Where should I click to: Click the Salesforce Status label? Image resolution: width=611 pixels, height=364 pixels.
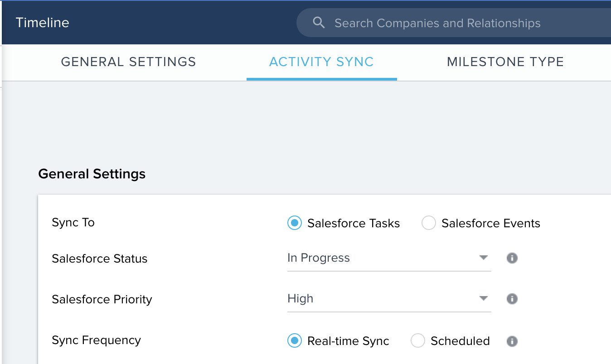100,259
